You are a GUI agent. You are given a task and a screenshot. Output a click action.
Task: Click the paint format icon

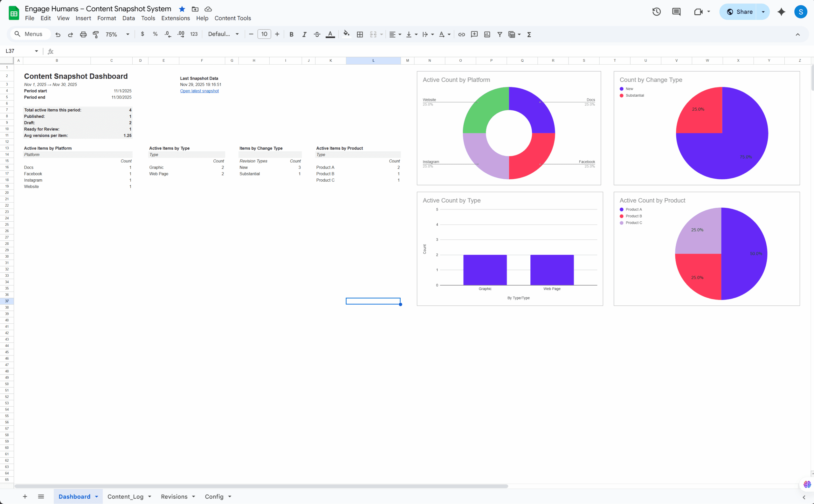(96, 34)
